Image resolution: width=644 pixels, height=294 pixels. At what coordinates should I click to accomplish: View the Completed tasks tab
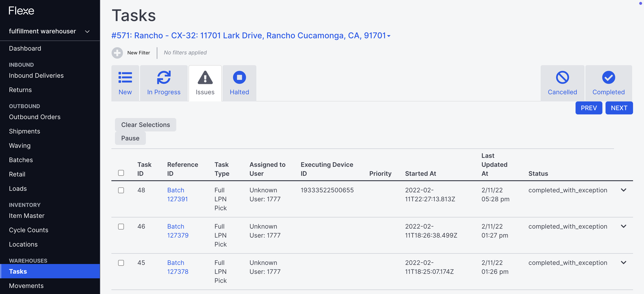coord(608,83)
